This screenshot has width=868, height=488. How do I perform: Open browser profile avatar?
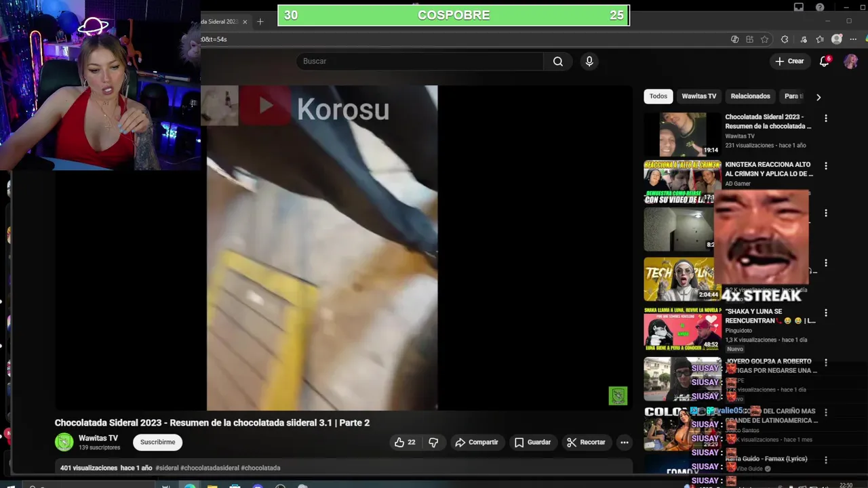[837, 39]
